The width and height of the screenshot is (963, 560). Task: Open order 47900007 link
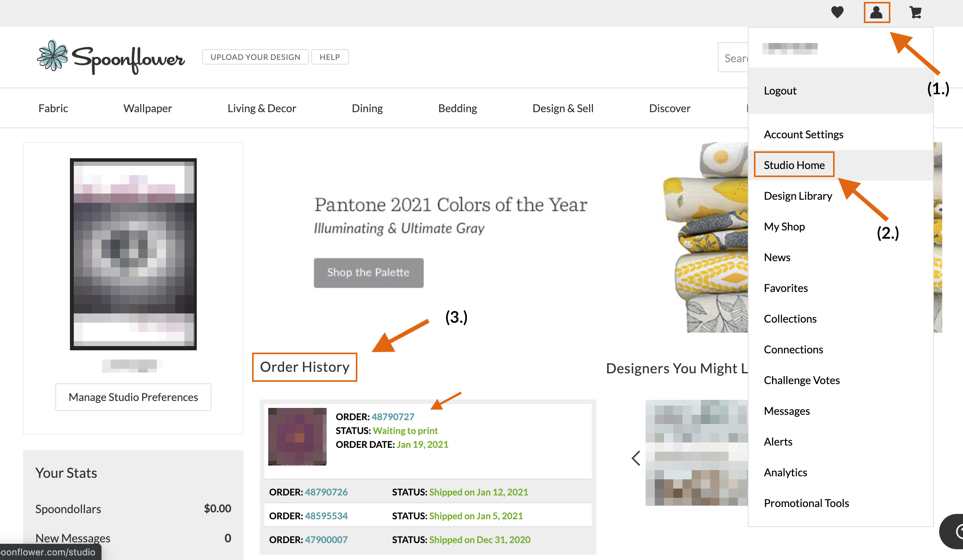(326, 540)
